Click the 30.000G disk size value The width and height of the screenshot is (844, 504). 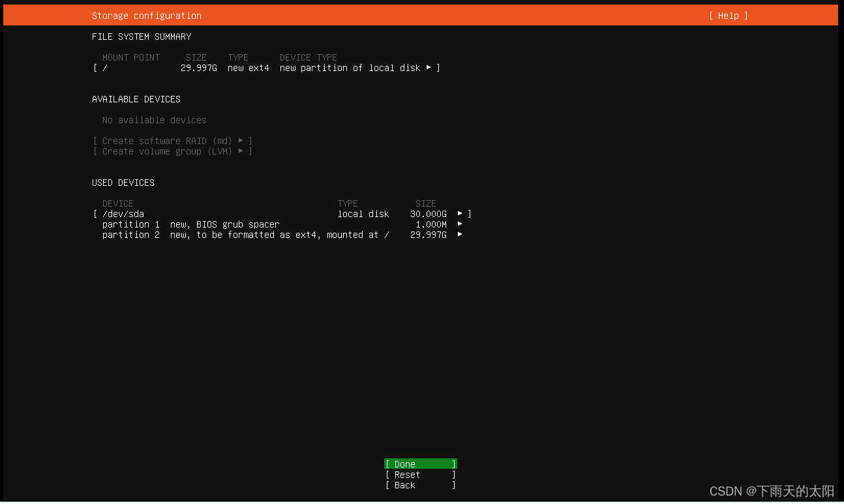[x=429, y=214]
